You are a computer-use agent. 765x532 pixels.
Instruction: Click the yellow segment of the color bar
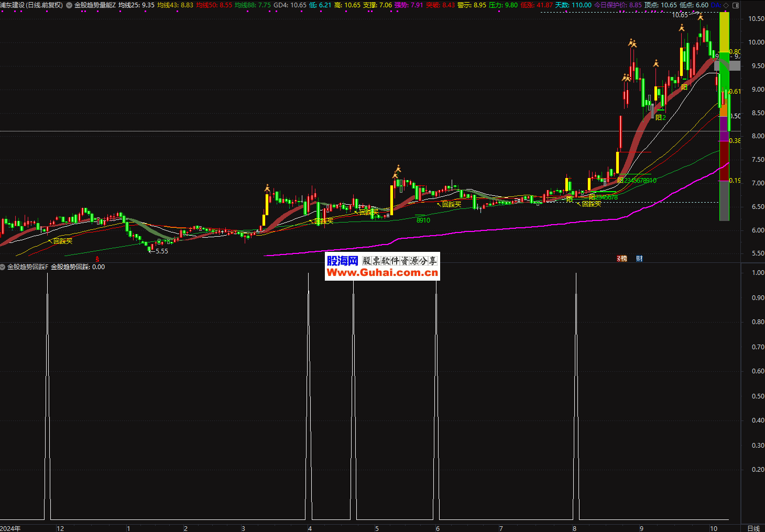[x=724, y=31]
